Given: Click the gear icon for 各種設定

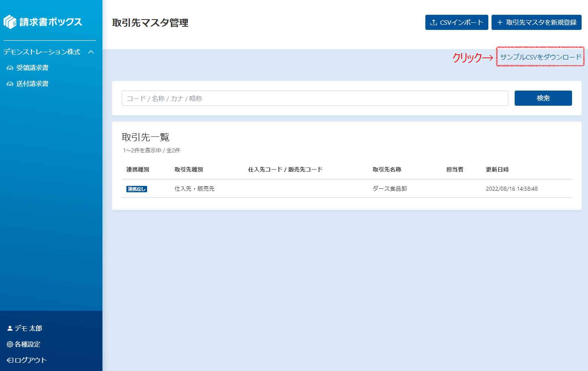Looking at the screenshot, I should coord(10,344).
